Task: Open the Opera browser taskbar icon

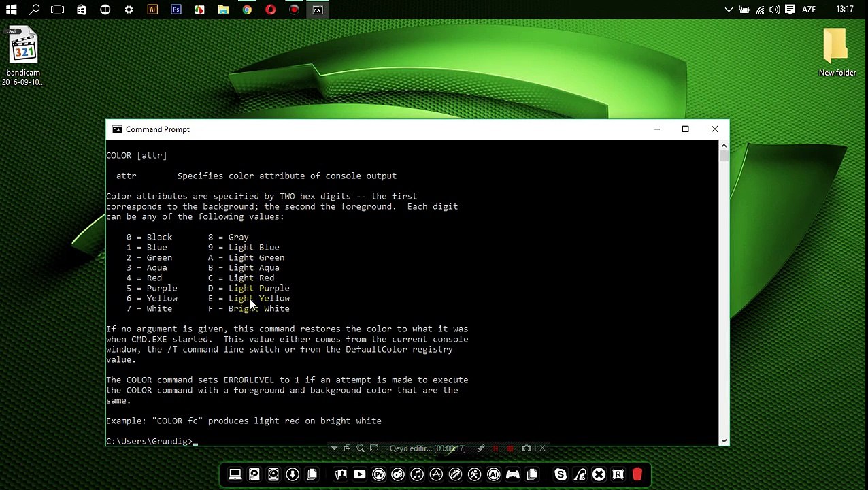Action: pyautogui.click(x=271, y=10)
